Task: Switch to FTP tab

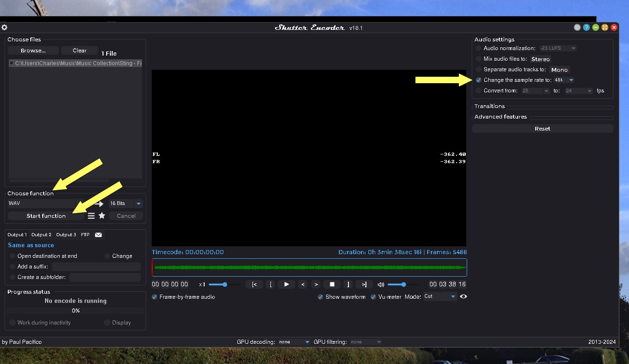Action: point(85,235)
